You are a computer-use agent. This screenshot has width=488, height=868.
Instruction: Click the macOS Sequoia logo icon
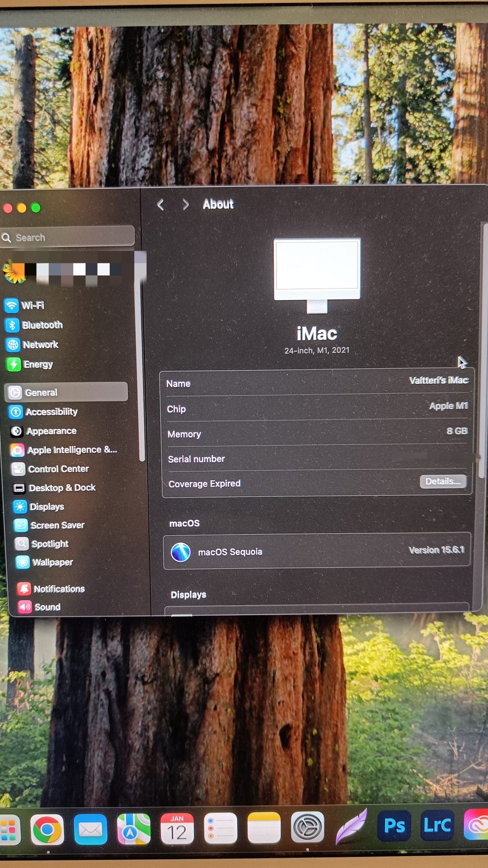[180, 552]
